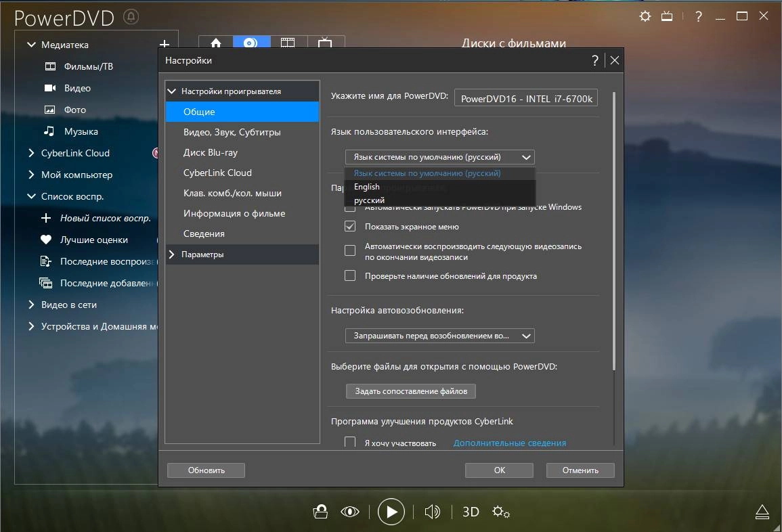Open the Настройка автовозобновления dropdown
782x532 pixels.
click(440, 336)
